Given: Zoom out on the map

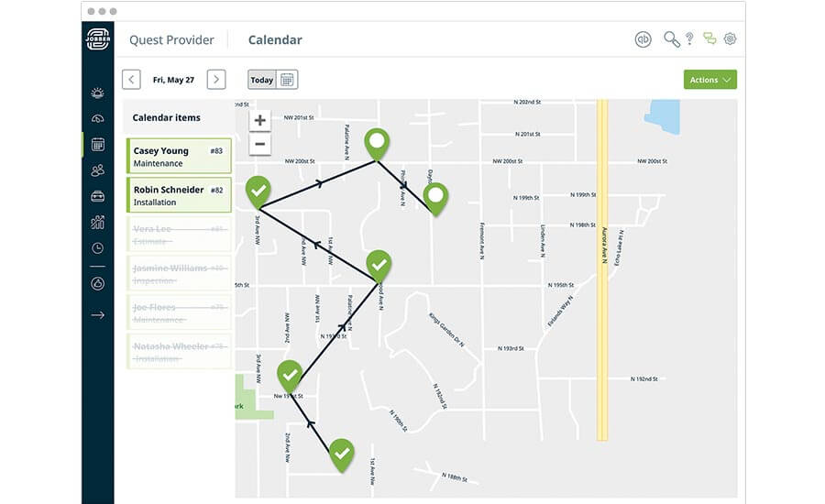Looking at the screenshot, I should [x=260, y=144].
